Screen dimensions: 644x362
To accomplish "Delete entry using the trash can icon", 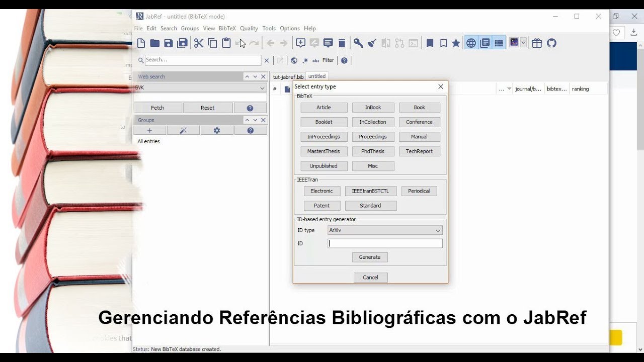I will 342,43.
